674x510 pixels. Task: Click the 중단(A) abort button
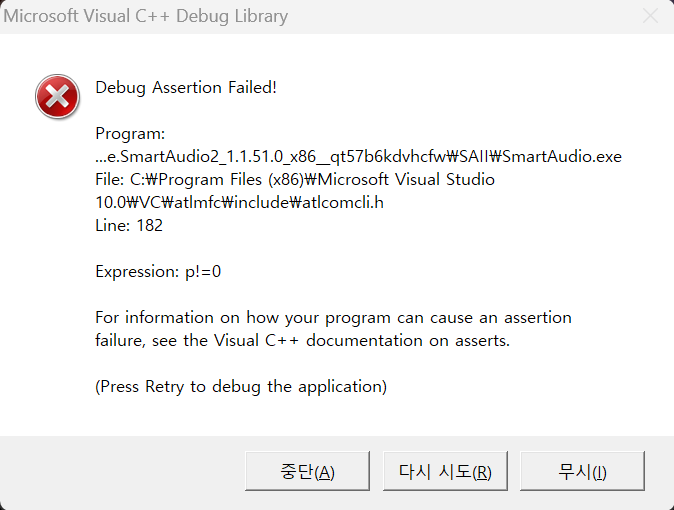coord(307,471)
